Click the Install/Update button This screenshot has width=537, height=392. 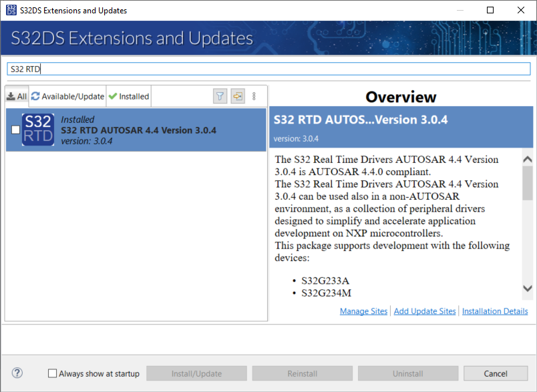tap(196, 373)
